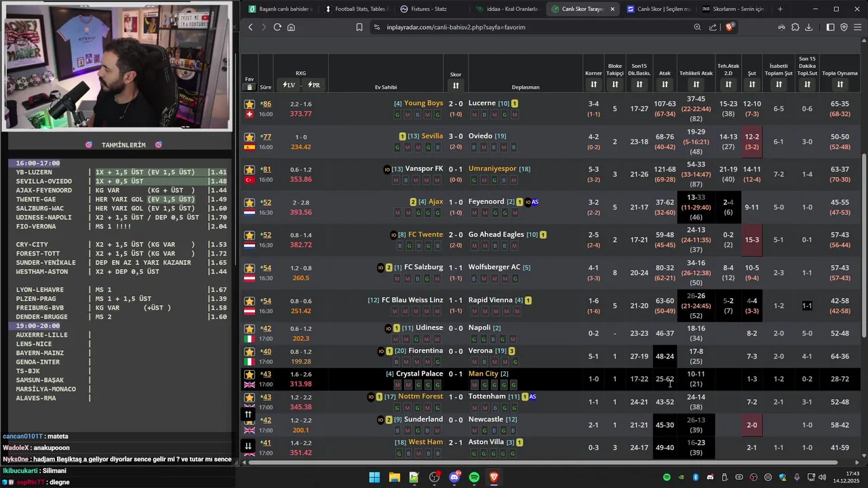Unfavorite the Young Boys match star
The width and height of the screenshot is (868, 488).
pyautogui.click(x=250, y=104)
